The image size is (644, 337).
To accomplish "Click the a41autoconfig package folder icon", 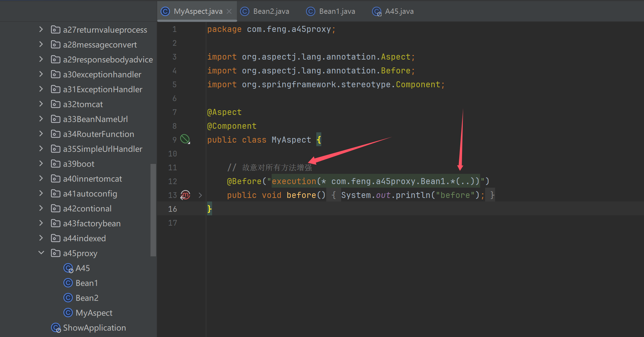I will point(56,193).
